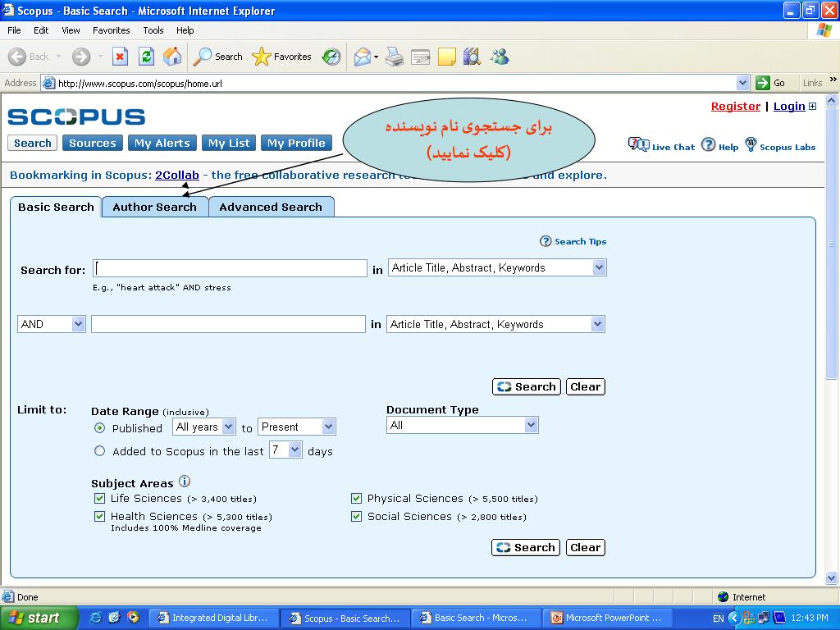
Task: Open the History clock icon
Action: coord(331,57)
